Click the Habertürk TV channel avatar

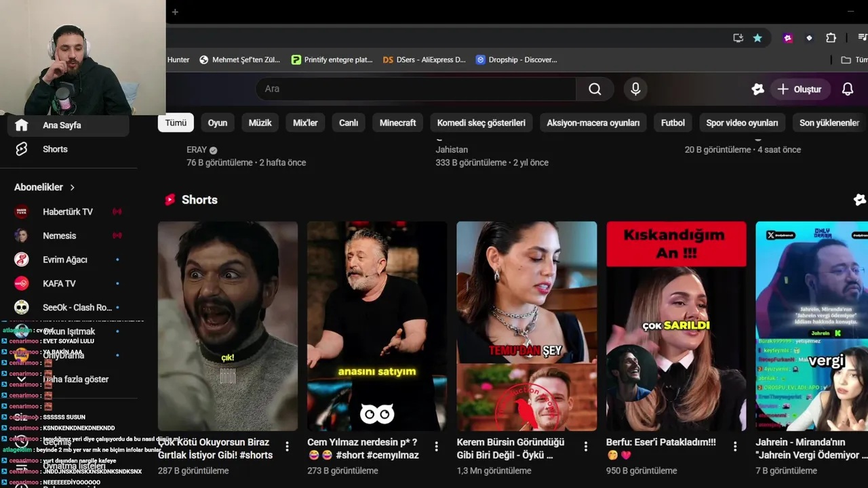pyautogui.click(x=22, y=212)
